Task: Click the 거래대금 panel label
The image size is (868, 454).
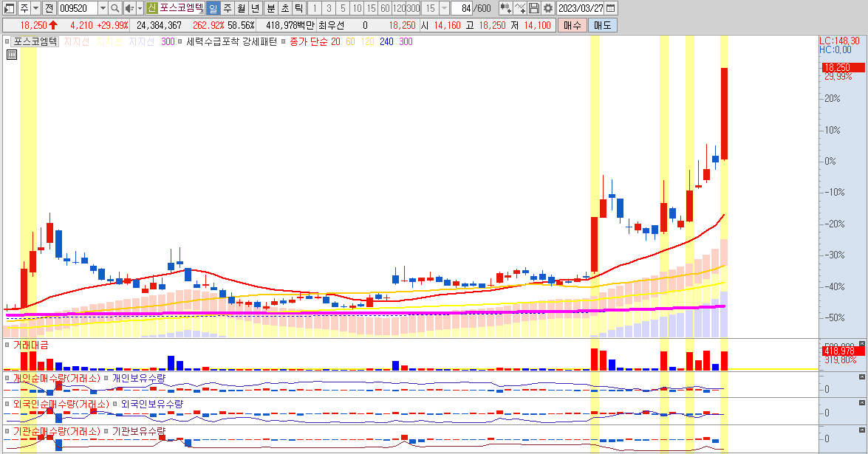Action: (30, 345)
